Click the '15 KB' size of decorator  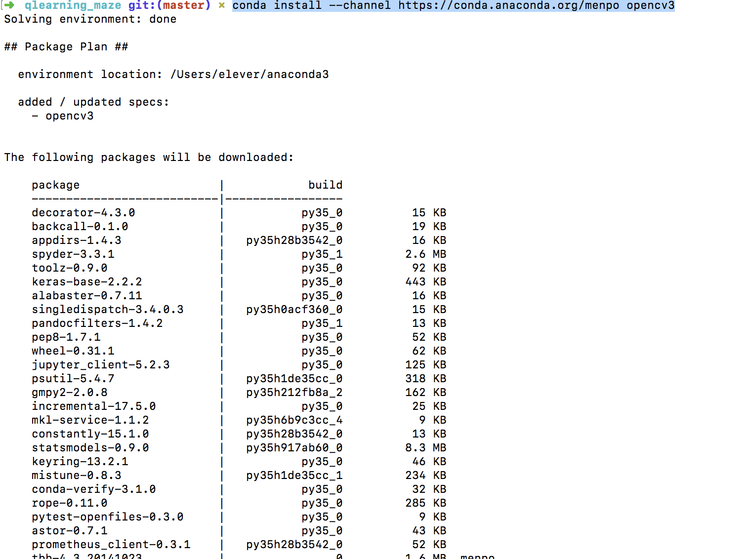pyautogui.click(x=429, y=213)
